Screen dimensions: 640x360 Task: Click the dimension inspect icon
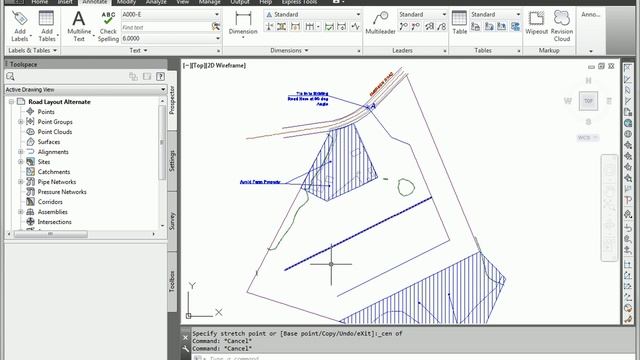click(x=329, y=27)
